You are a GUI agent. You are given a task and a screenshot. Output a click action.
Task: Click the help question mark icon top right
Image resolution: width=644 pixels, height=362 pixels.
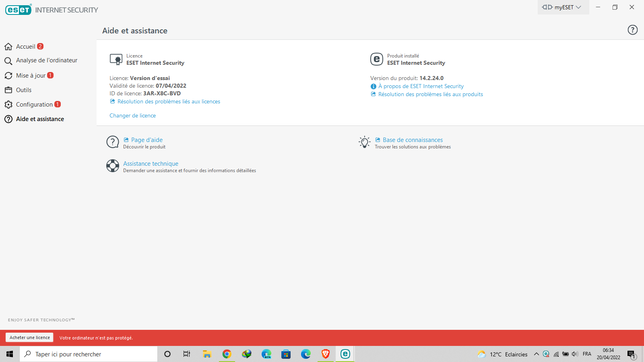[x=633, y=30]
